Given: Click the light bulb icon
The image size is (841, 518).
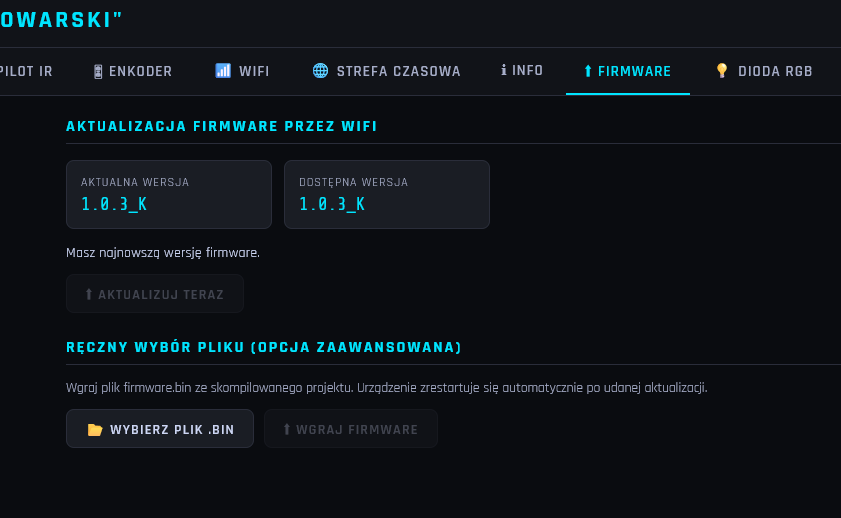Looking at the screenshot, I should pyautogui.click(x=722, y=71).
